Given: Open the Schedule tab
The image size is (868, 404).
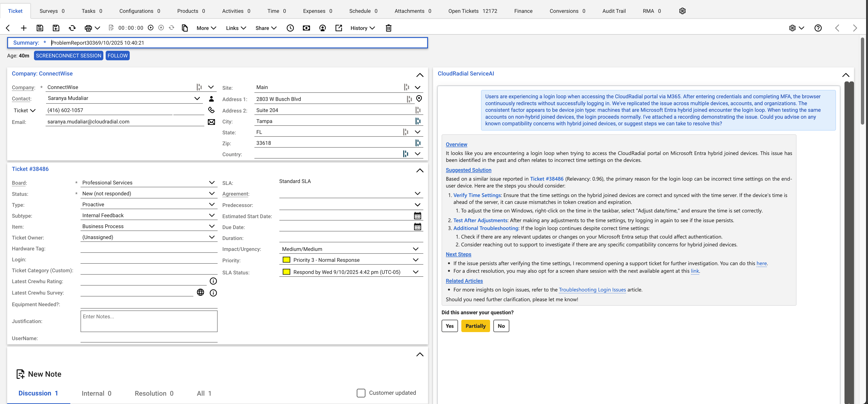Looking at the screenshot, I should click(360, 11).
